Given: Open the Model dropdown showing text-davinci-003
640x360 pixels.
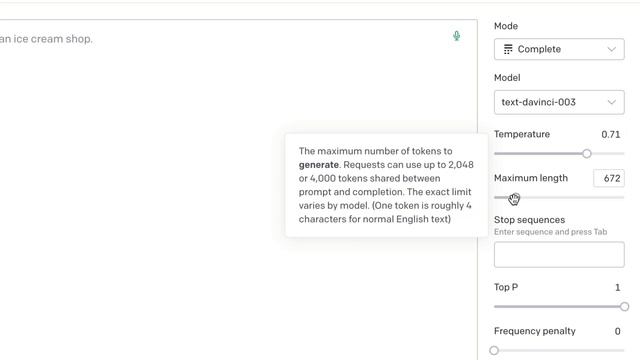Looking at the screenshot, I should tap(559, 102).
